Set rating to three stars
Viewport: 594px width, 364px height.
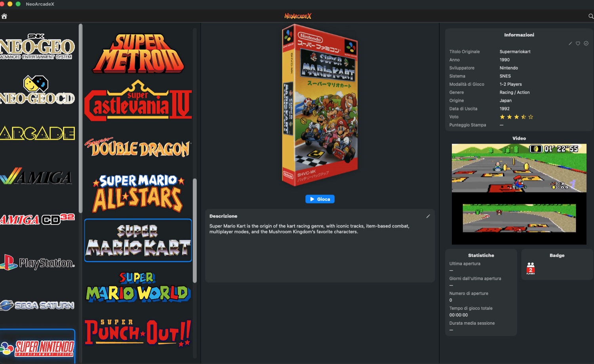516,117
